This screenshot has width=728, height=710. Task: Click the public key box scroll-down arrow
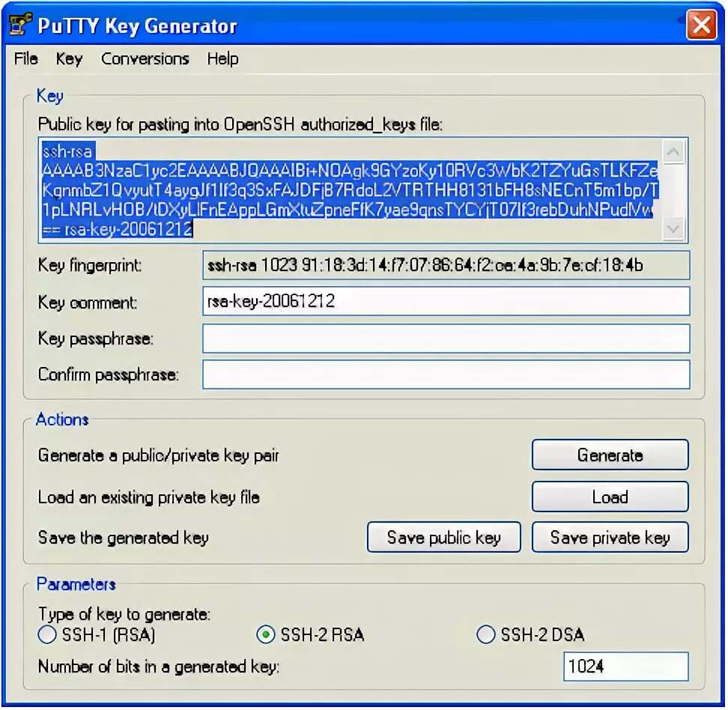tap(673, 229)
